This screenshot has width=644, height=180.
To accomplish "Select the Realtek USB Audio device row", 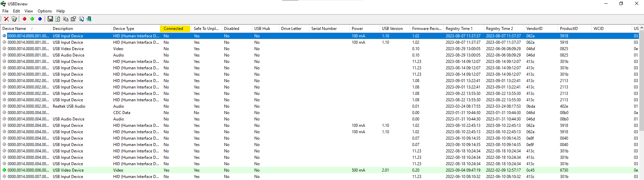I will [69, 106].
